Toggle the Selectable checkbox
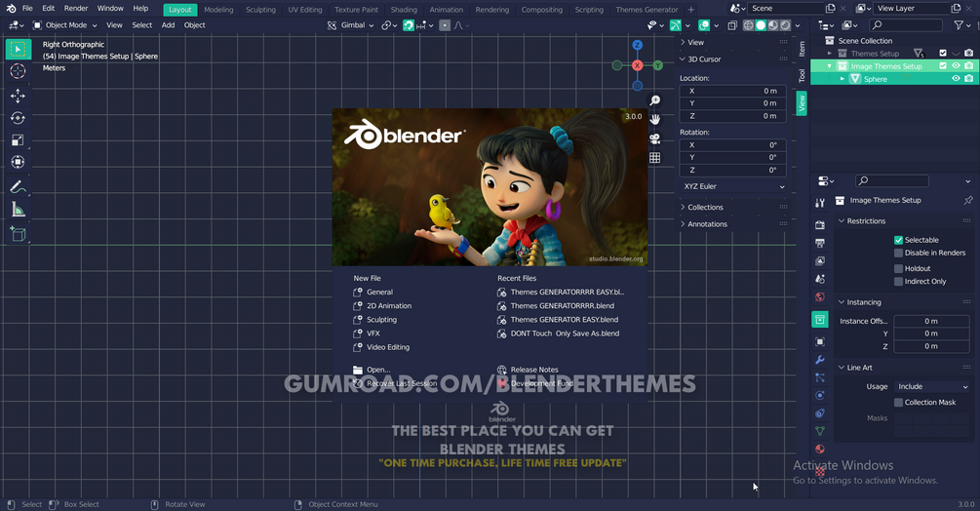This screenshot has width=980, height=511. 898,240
